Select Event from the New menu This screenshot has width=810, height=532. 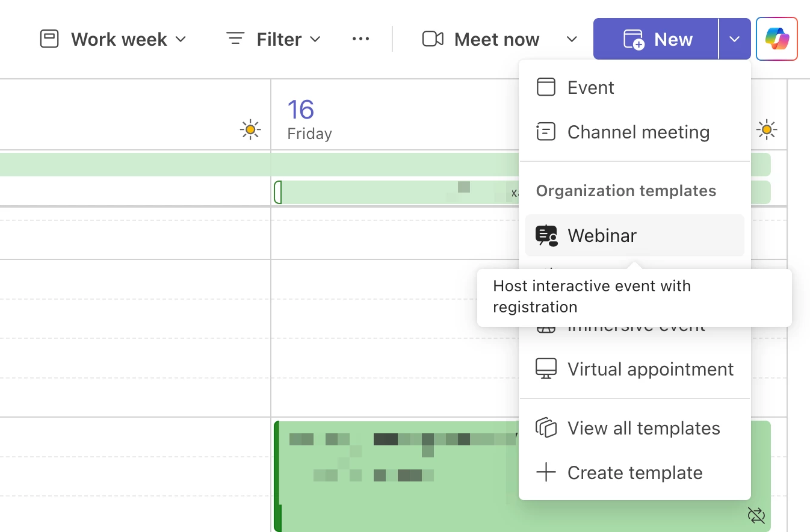(x=590, y=87)
